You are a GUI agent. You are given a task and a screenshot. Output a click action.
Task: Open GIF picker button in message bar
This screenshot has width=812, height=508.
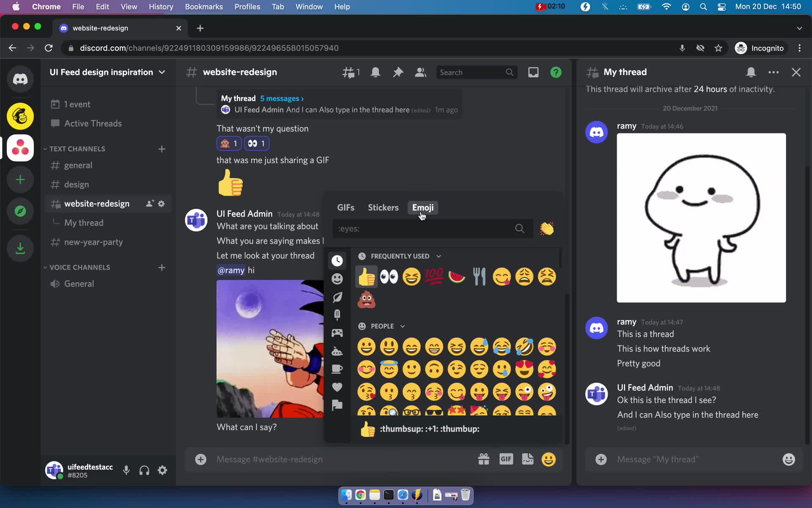506,459
